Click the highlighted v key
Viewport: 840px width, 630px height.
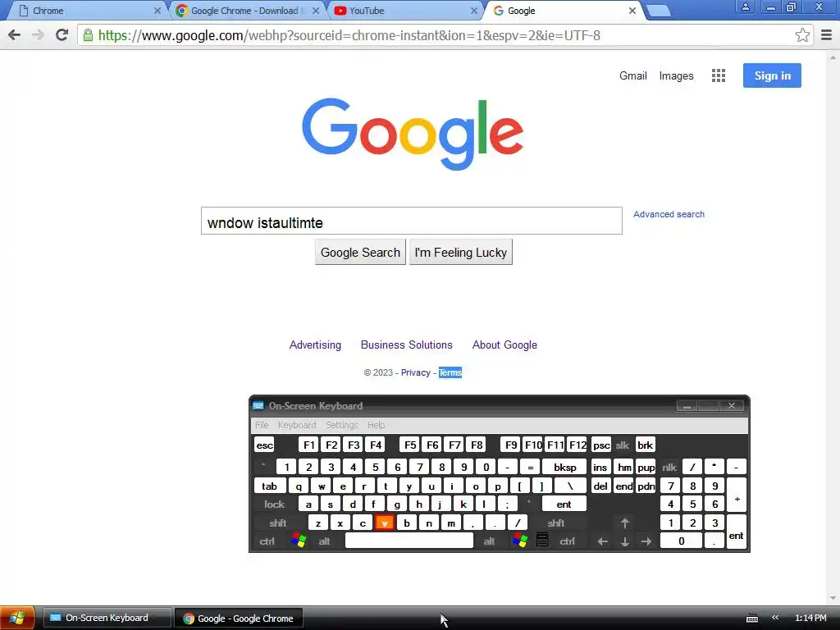click(x=385, y=523)
